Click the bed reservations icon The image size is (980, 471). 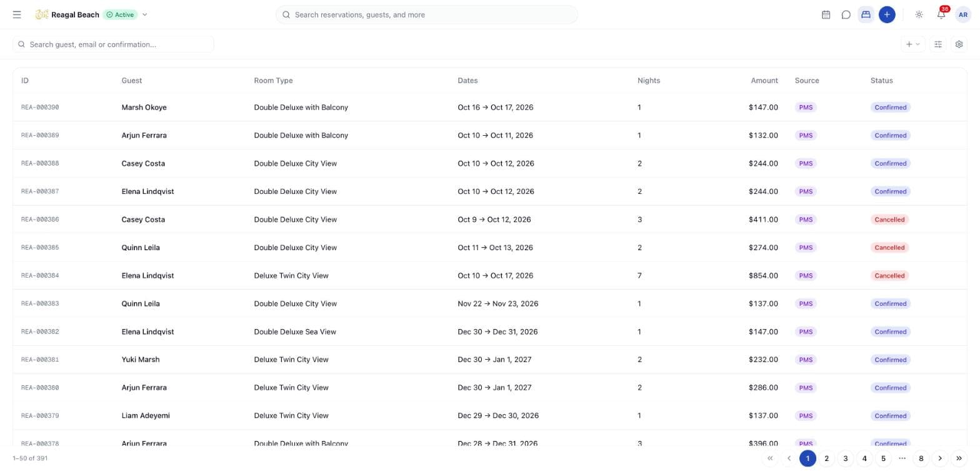(866, 14)
